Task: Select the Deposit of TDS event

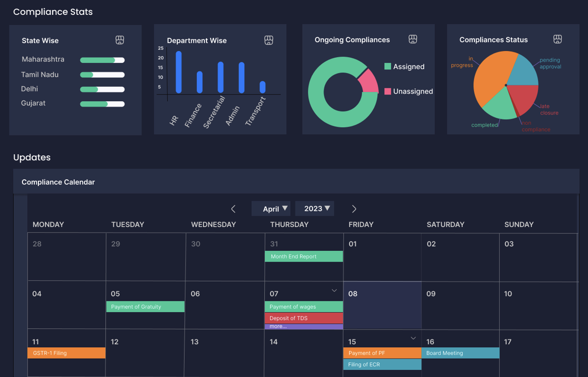Action: click(x=304, y=318)
